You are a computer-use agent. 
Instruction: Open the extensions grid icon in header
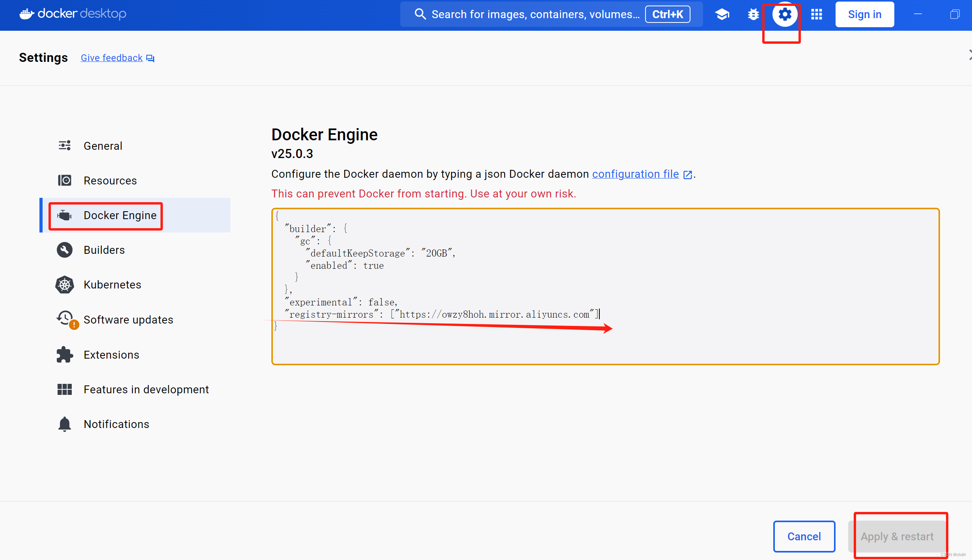point(816,15)
